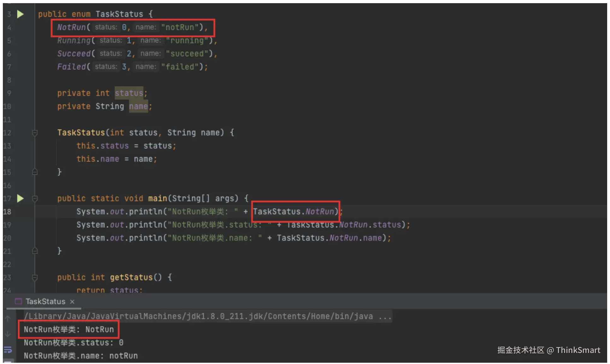
Task: Click the line number 18 in the gutter
Action: (7, 212)
